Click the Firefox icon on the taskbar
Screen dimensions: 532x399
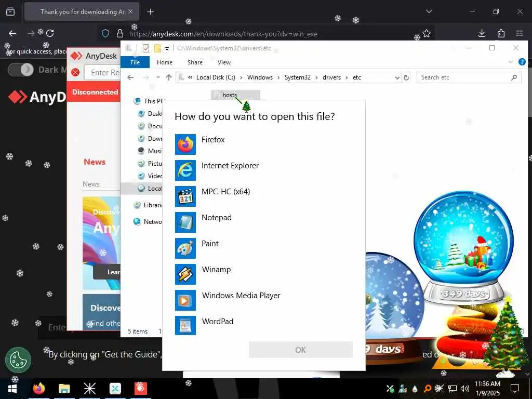(38, 389)
